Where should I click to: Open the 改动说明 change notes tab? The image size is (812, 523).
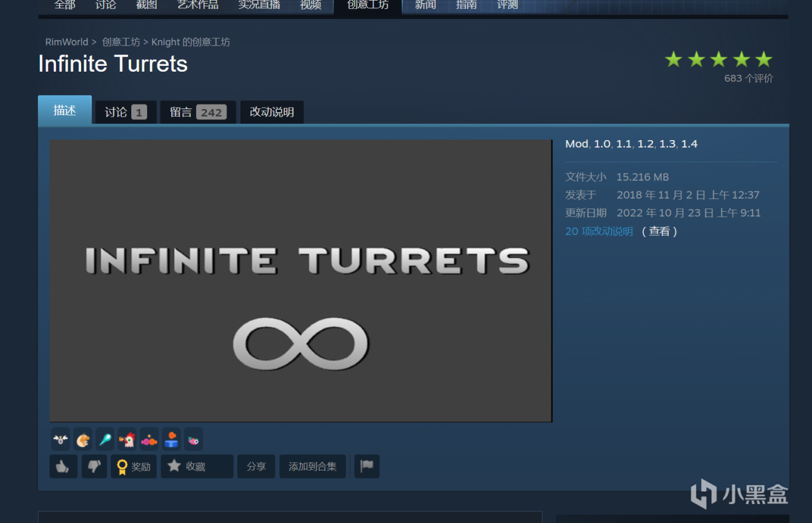pos(272,112)
